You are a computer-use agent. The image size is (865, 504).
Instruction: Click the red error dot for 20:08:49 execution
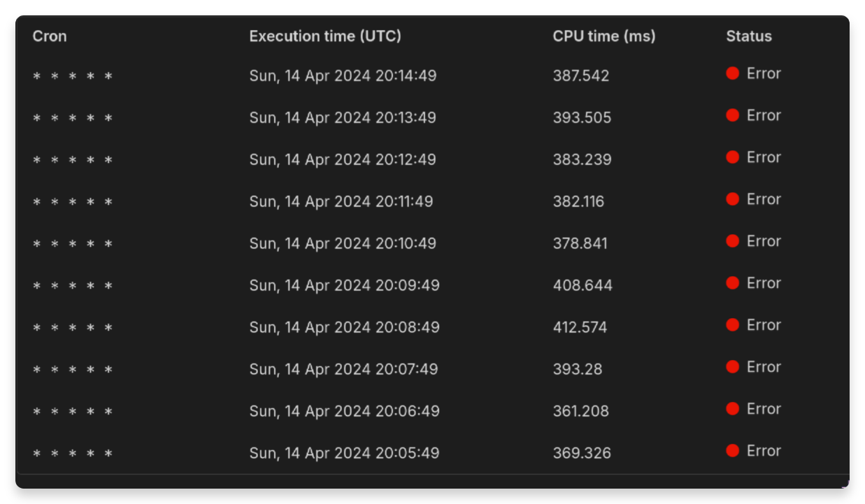click(733, 325)
